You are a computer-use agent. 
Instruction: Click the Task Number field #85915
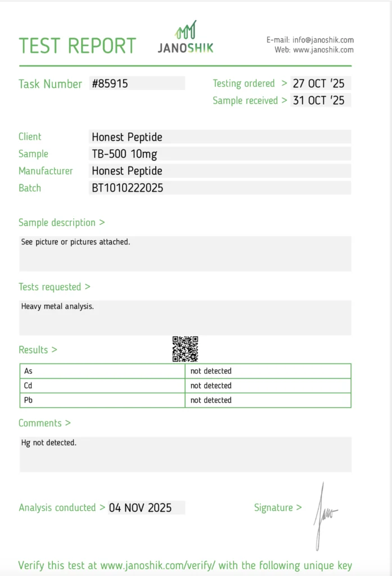point(137,84)
